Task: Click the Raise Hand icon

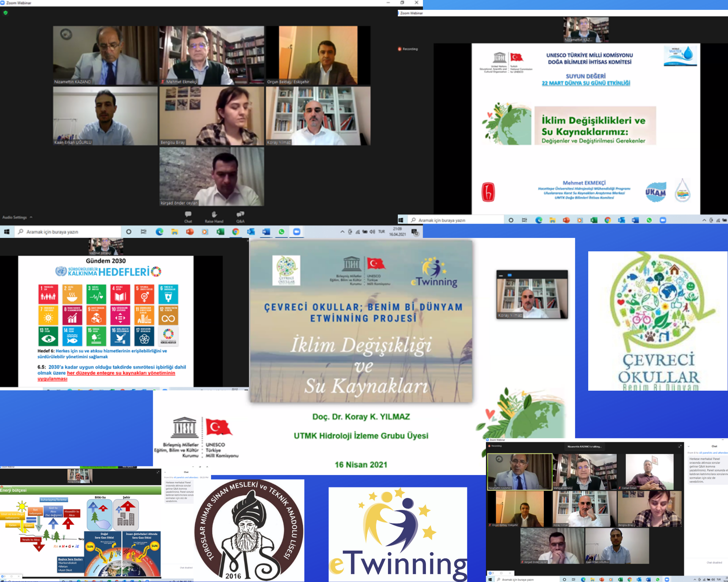Action: point(214,215)
